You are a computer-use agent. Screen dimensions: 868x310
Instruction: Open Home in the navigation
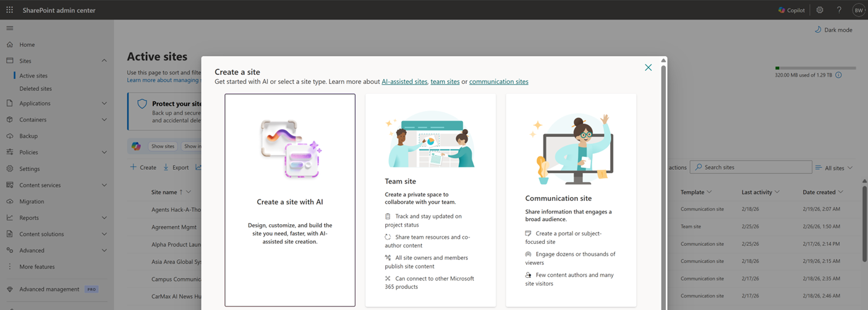27,44
